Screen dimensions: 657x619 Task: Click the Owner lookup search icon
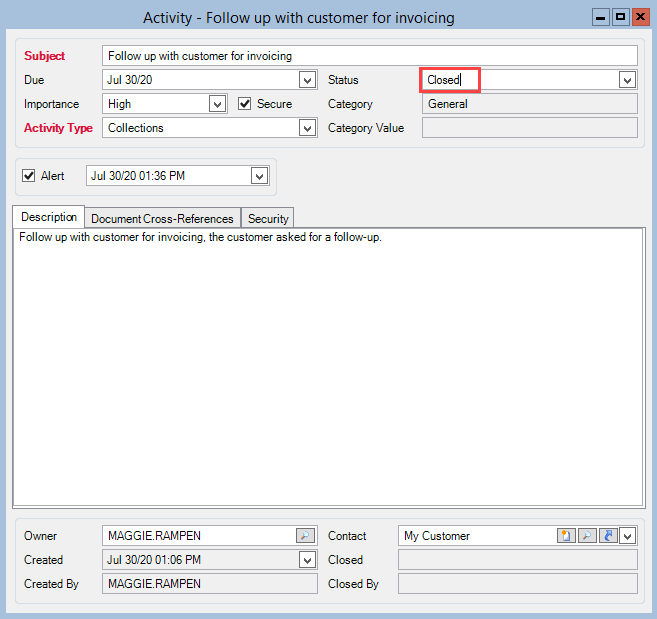tap(305, 536)
